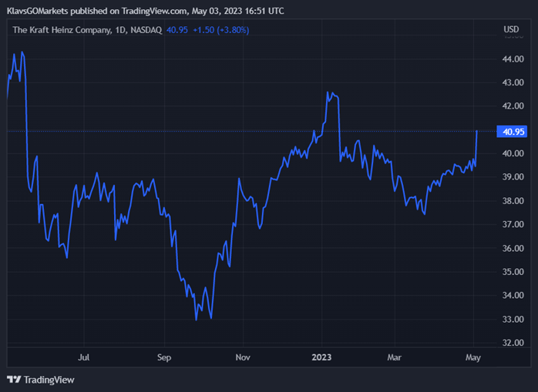This screenshot has height=392, width=538.
Task: Click the 32.00 price axis label
Action: [x=513, y=343]
